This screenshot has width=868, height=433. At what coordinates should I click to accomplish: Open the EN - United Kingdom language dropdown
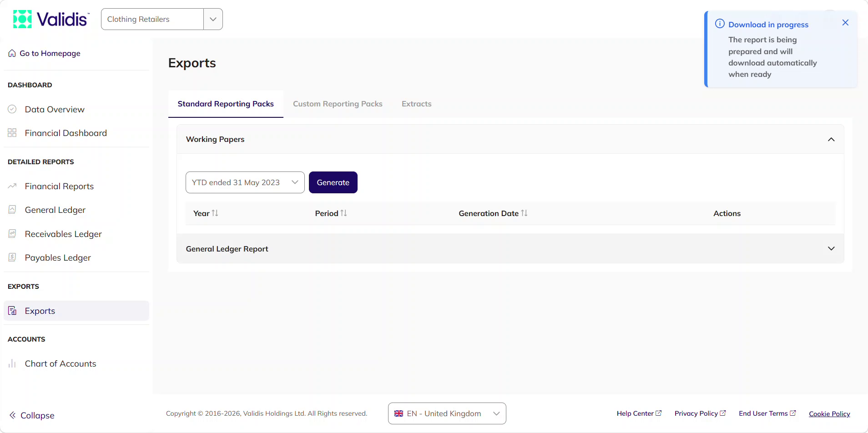coord(447,413)
